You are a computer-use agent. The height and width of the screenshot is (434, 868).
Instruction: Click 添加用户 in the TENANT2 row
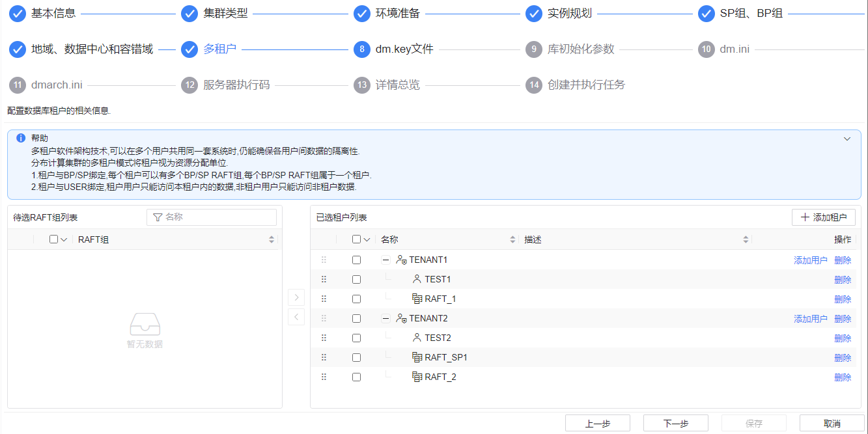811,319
